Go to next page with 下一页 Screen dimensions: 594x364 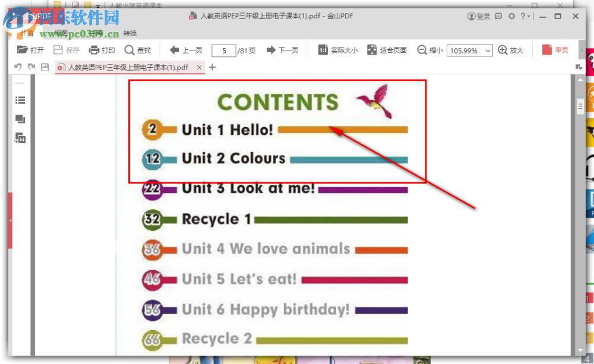(282, 50)
